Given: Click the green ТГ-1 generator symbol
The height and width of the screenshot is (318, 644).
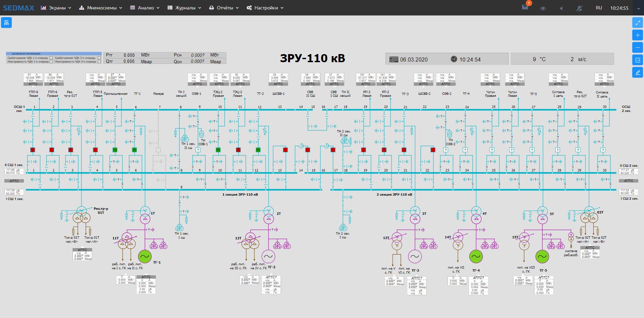Looking at the screenshot, I should click(x=145, y=256).
